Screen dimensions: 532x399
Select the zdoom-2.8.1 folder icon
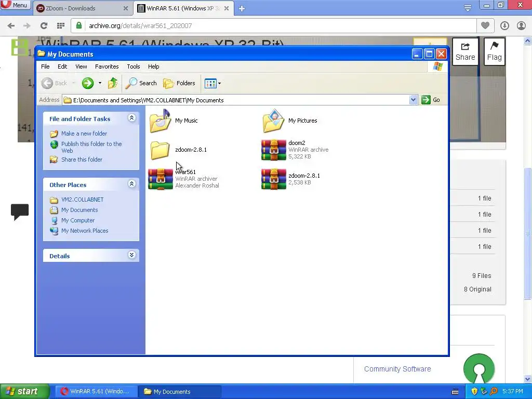tap(160, 150)
